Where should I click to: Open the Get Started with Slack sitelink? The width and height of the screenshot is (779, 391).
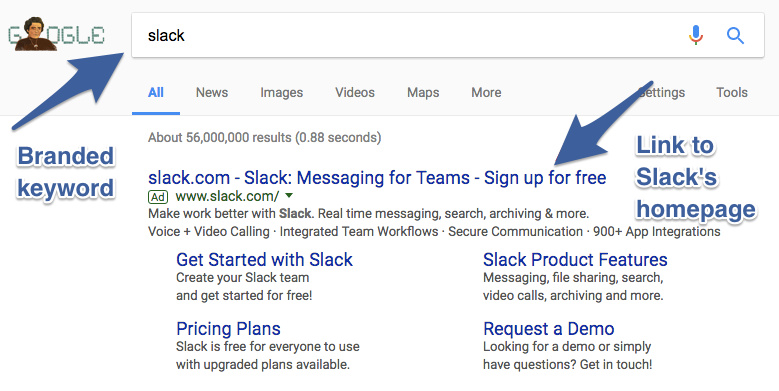click(x=264, y=259)
